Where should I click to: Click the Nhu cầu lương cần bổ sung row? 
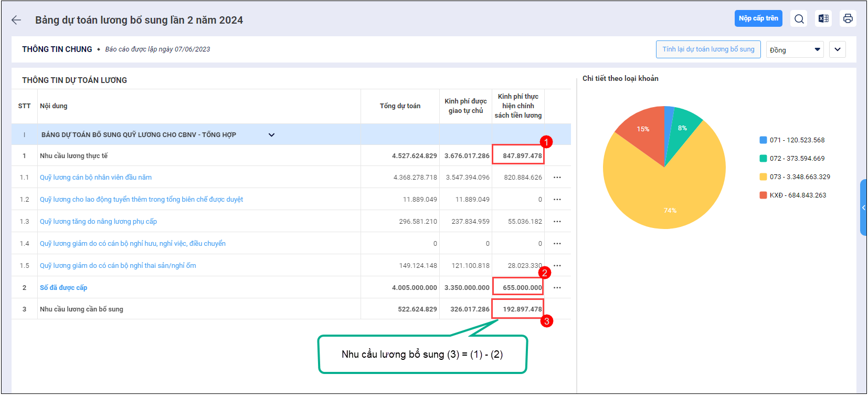(x=291, y=309)
